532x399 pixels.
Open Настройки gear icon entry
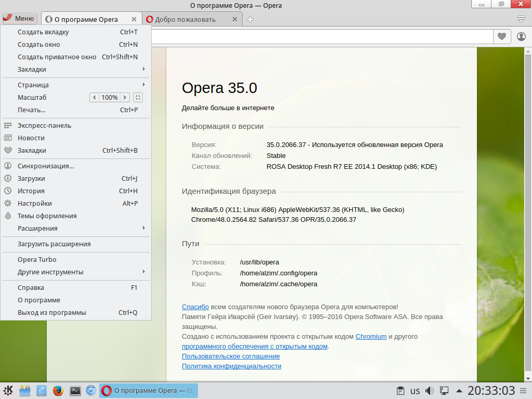coord(76,204)
